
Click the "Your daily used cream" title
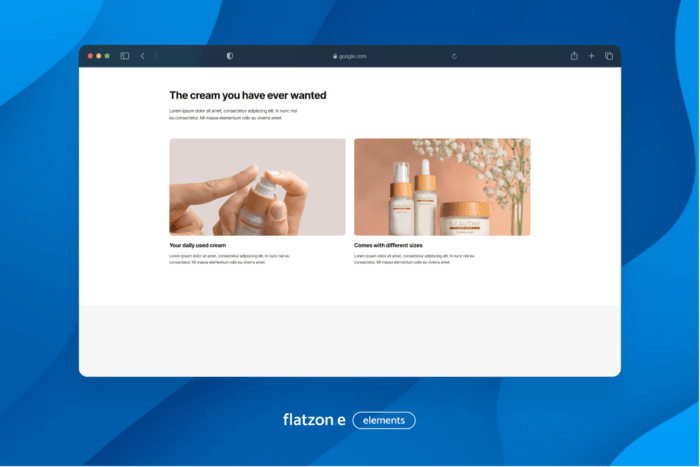pos(198,245)
